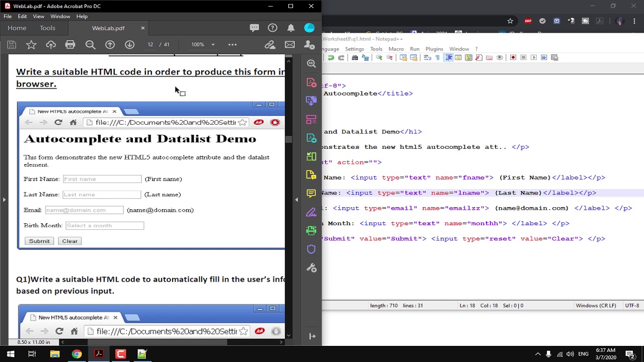Open the Create PDF tool in right pane
Screen dimensions: 644x362
311,82
